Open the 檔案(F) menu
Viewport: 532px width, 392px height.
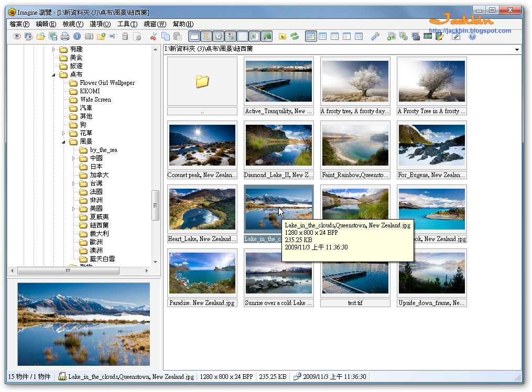coord(19,24)
